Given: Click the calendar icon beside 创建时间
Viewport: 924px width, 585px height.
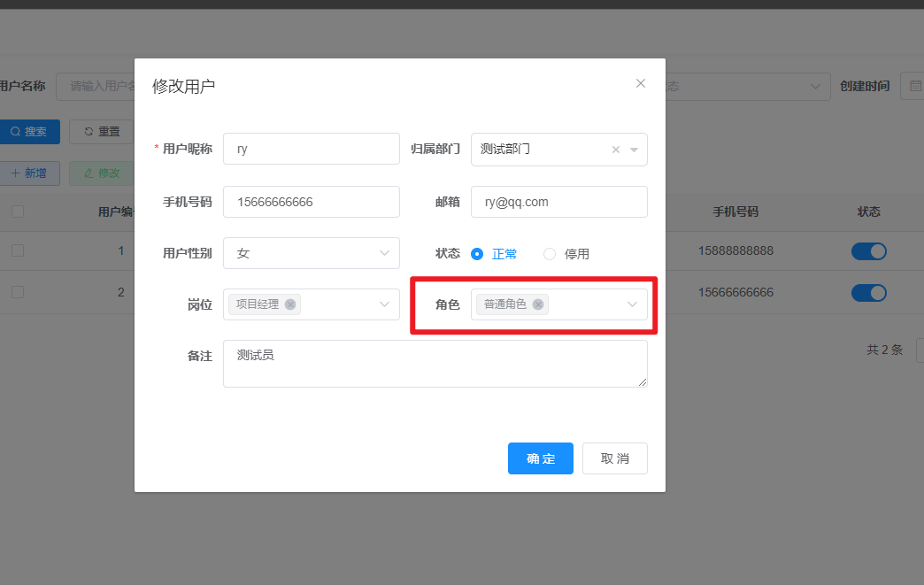Looking at the screenshot, I should (914, 86).
